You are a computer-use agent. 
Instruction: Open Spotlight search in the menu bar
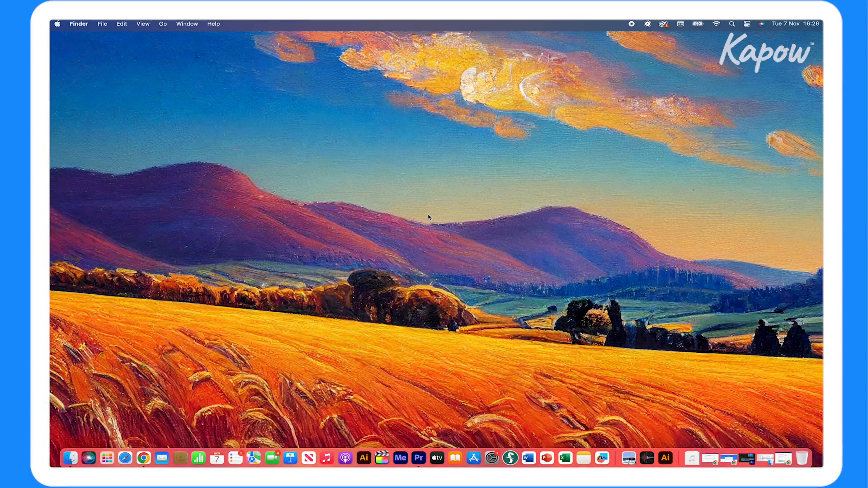click(x=732, y=24)
